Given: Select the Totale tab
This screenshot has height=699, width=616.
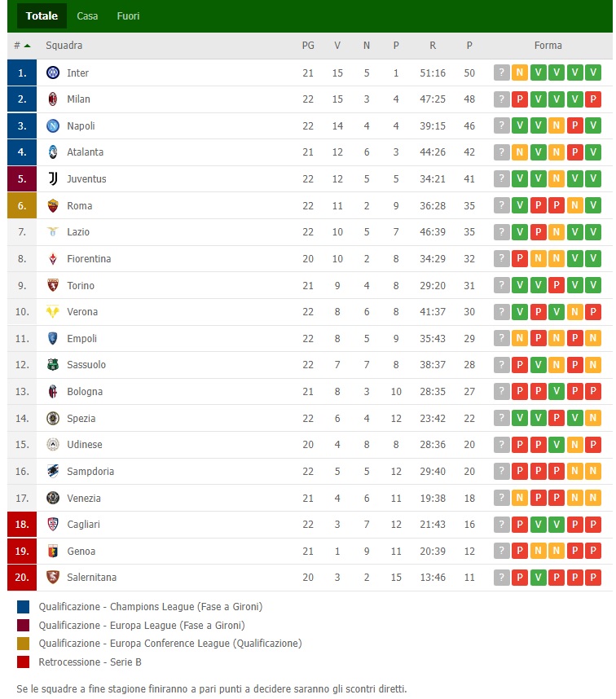Looking at the screenshot, I should (x=42, y=15).
